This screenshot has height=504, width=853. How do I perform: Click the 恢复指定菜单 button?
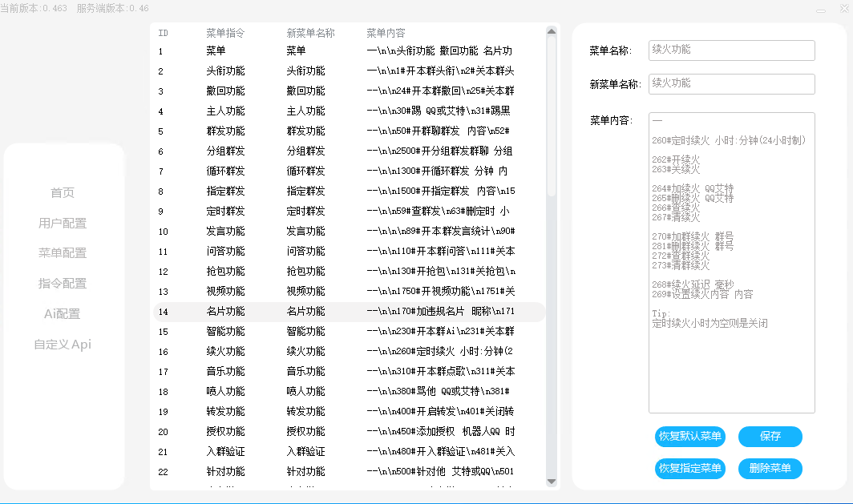689,469
